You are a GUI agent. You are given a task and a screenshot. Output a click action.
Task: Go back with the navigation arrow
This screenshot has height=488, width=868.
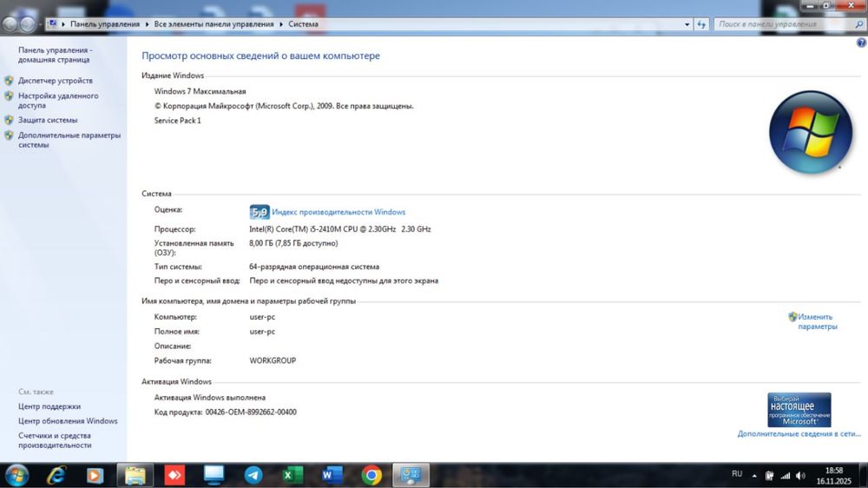[x=10, y=24]
